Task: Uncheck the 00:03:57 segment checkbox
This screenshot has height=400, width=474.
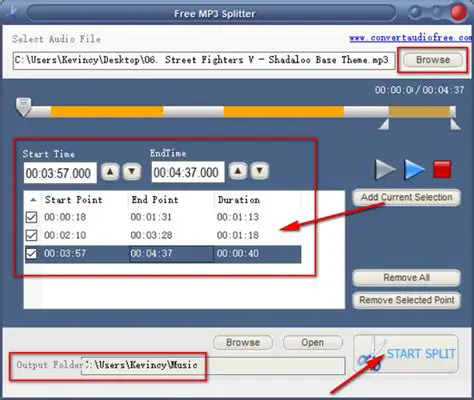Action: [31, 254]
